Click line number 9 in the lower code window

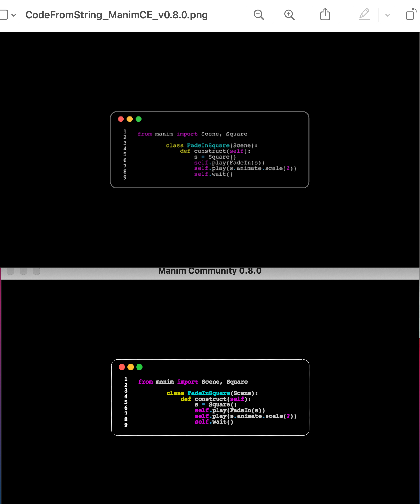point(126,425)
